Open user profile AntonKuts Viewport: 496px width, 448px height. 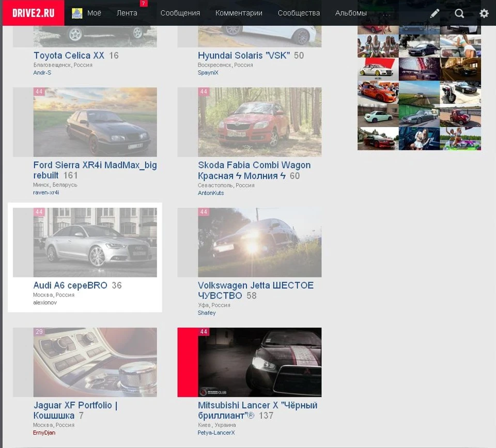pos(211,193)
